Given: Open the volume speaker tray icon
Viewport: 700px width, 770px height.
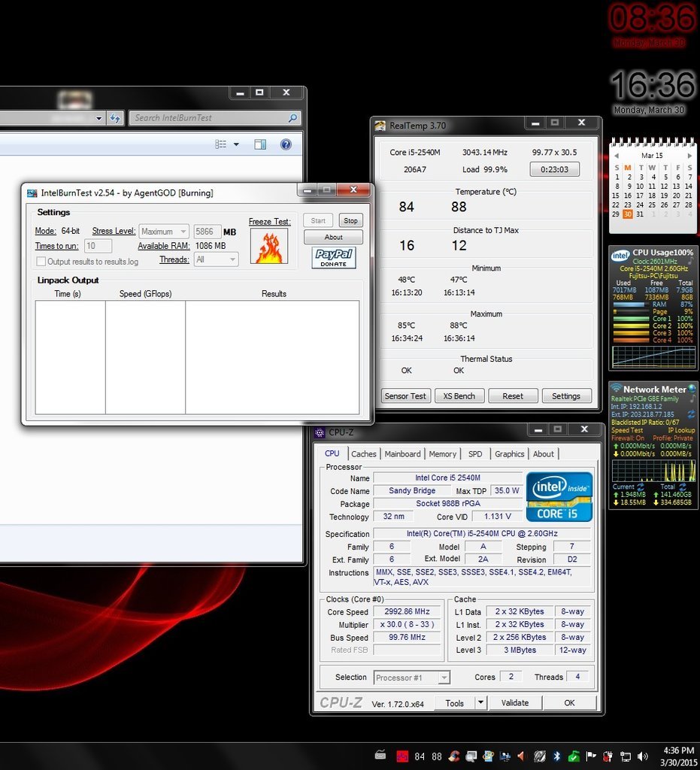Looking at the screenshot, I should [642, 756].
